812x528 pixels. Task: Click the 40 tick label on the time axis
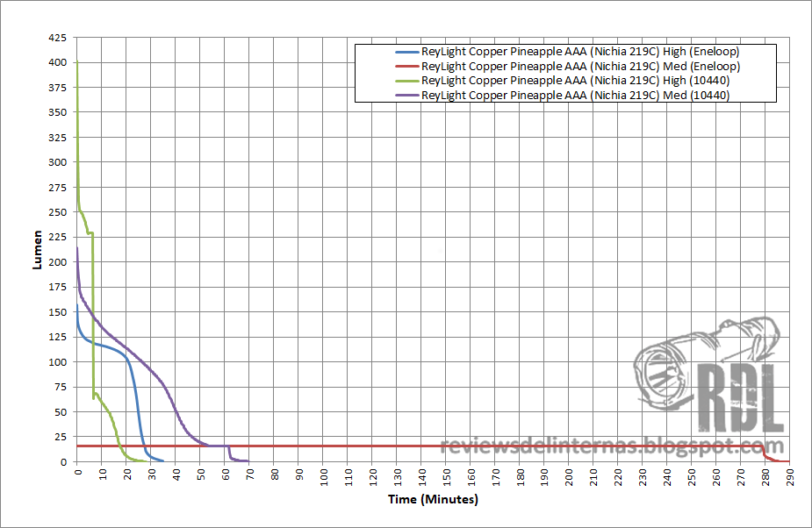click(176, 474)
